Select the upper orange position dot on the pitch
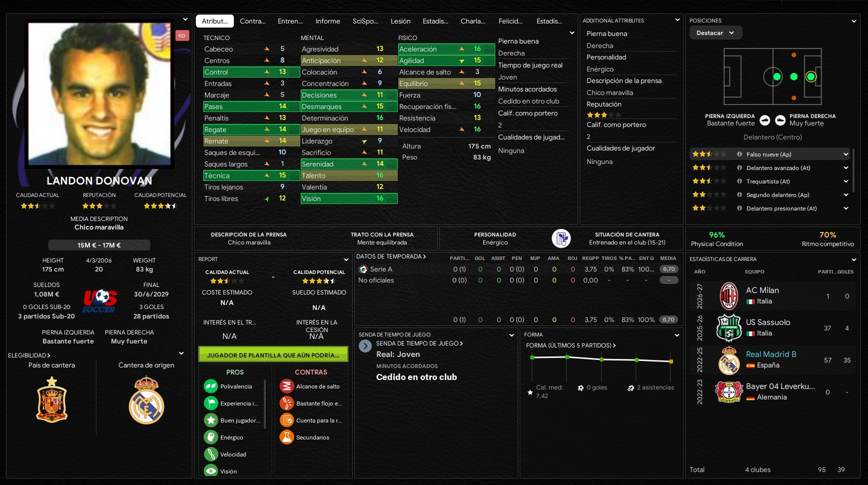Viewport: 868px width, 485px height. tap(794, 55)
